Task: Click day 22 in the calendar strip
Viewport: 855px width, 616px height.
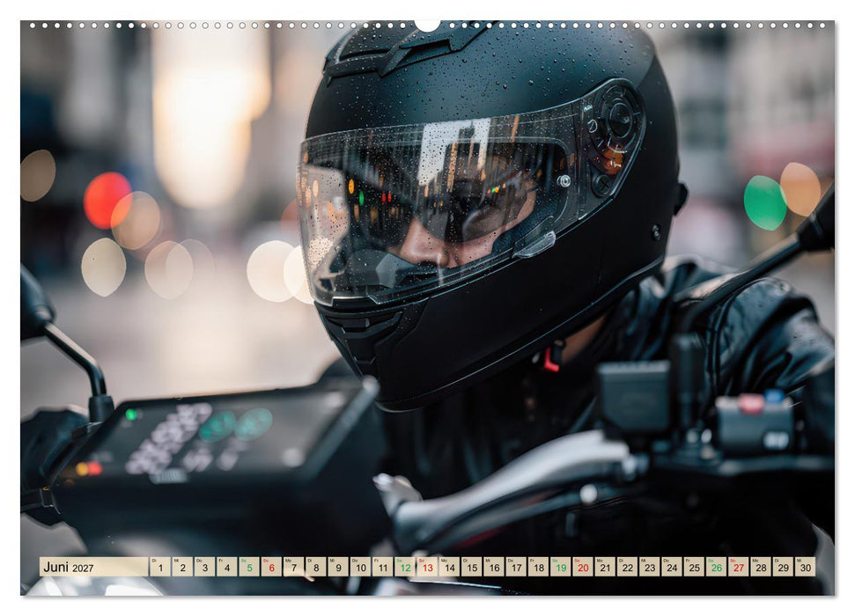Action: (x=628, y=567)
